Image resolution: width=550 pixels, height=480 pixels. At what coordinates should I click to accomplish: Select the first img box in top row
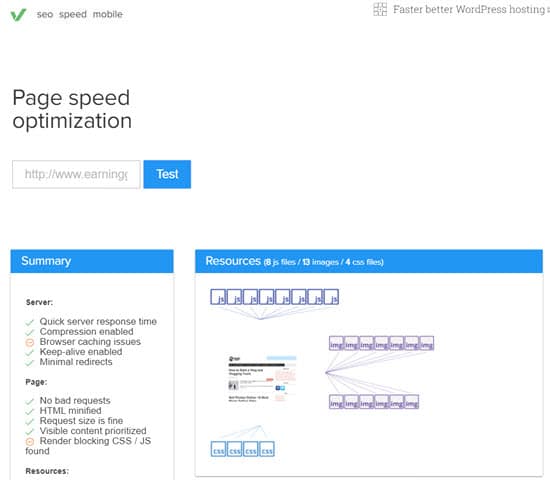tap(336, 343)
